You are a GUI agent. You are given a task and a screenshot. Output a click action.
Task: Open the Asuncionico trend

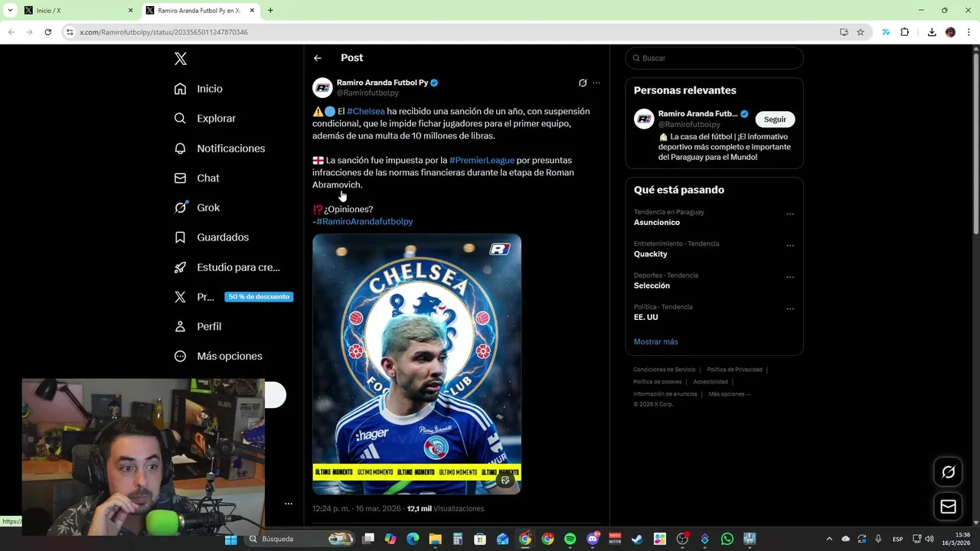tap(657, 223)
